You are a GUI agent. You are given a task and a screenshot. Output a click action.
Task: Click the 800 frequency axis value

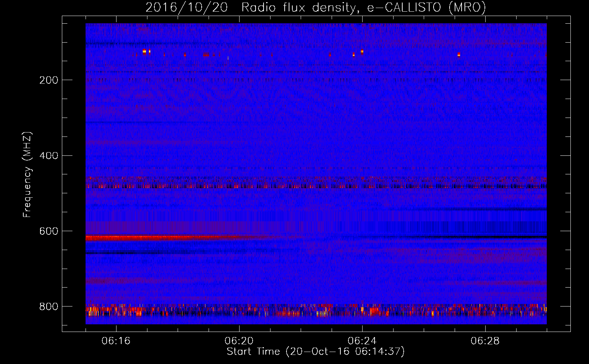(49, 307)
